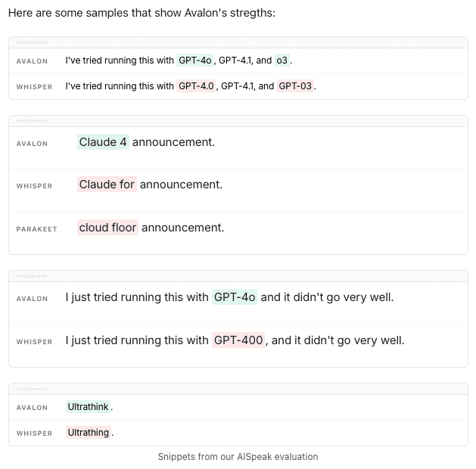Image resolution: width=476 pixels, height=469 pixels.
Task: Click the AVALON label beside Ultrathink
Action: coord(33,408)
